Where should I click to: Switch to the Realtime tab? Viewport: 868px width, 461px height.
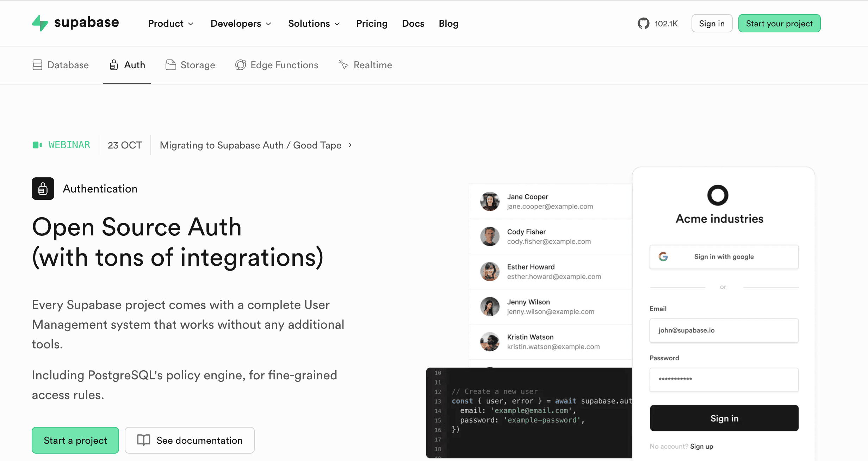tap(365, 65)
